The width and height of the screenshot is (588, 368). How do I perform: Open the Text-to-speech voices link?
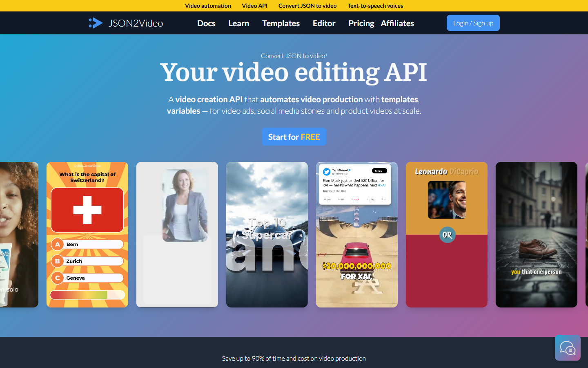coord(375,6)
